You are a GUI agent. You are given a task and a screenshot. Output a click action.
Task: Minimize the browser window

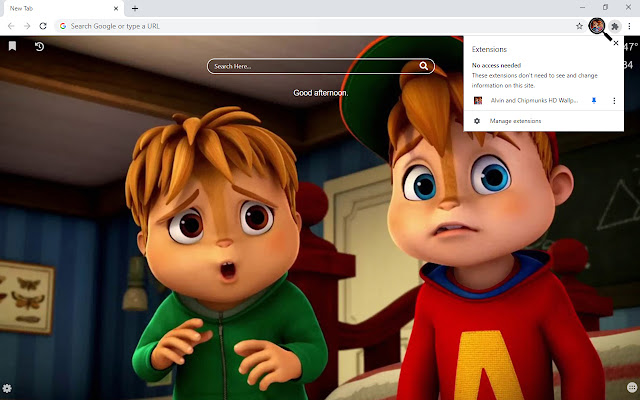pos(582,7)
